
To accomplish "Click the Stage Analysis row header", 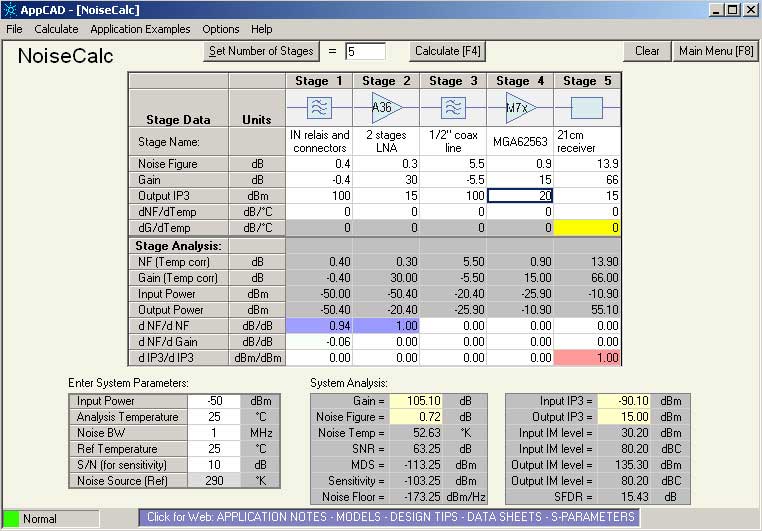I will (x=178, y=246).
